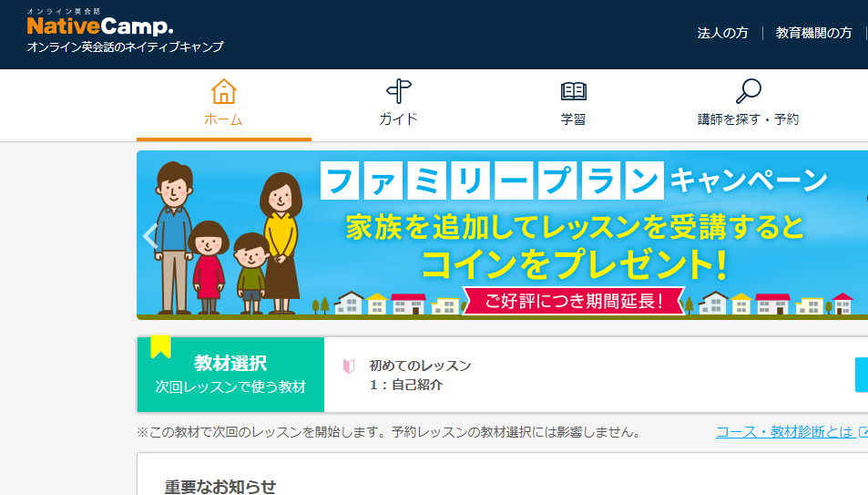
Task: Click the pink textbook icon beside 初めてのレッスン
Action: point(349,366)
